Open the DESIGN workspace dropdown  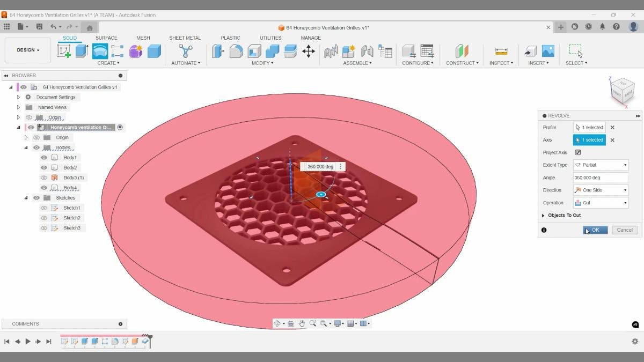coord(28,50)
